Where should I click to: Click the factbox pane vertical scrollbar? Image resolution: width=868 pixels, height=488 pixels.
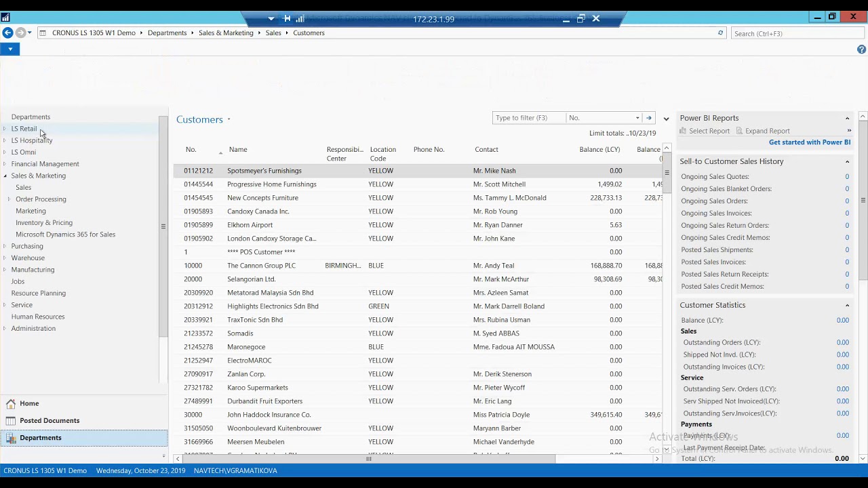click(863, 201)
